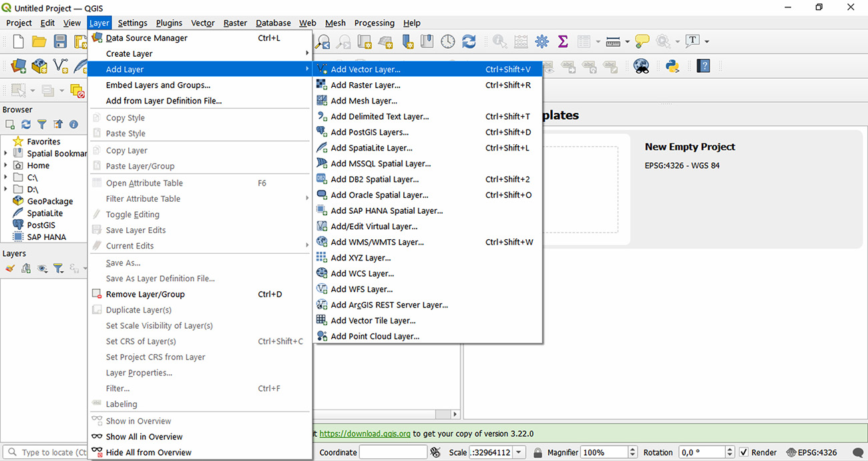Select Show All in Overview
This screenshot has width=868, height=461.
tap(200, 437)
